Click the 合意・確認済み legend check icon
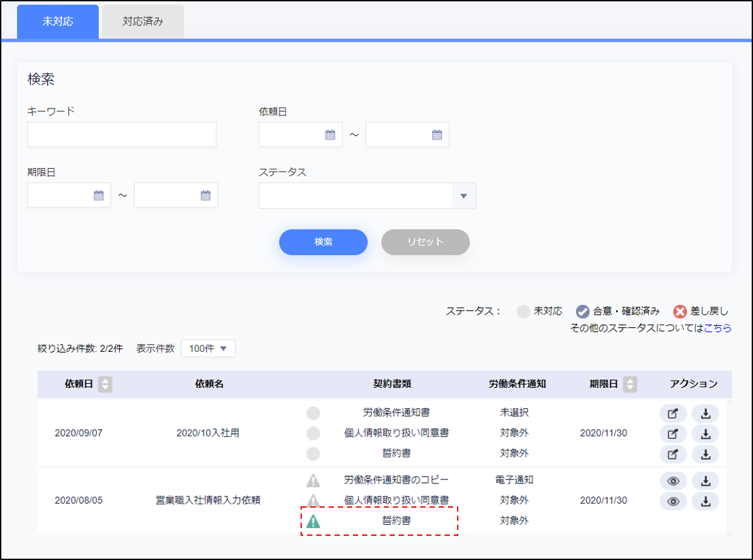Screen dimensions: 753x560 coord(583,311)
